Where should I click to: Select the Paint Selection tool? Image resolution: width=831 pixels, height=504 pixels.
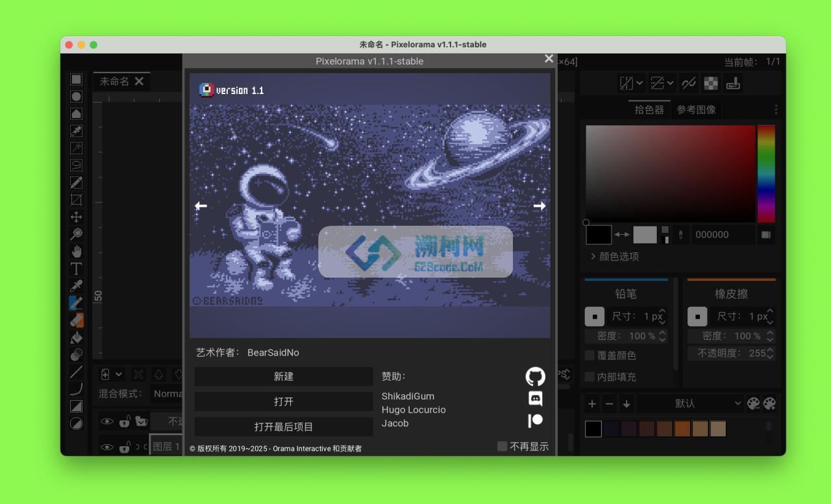click(x=76, y=183)
